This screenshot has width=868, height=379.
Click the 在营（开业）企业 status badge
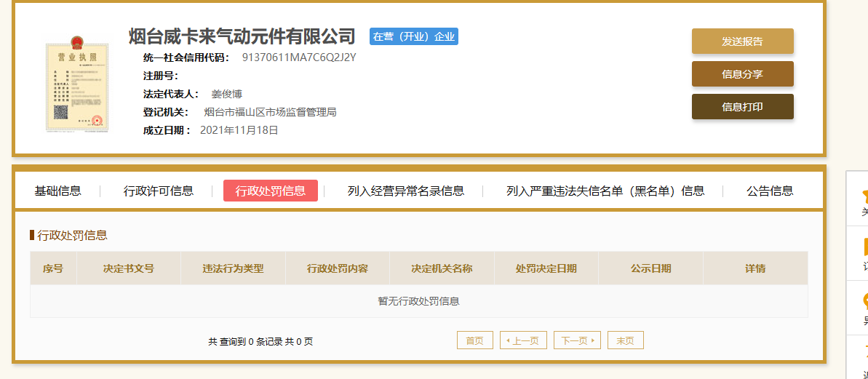(414, 36)
